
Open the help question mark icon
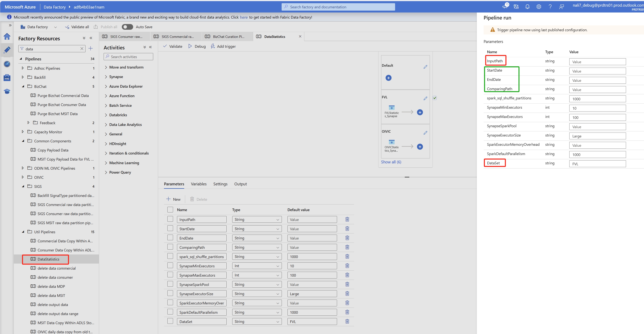point(550,7)
